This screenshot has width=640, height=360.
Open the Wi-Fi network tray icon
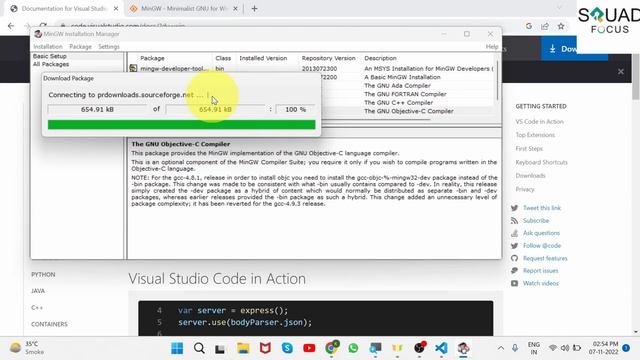pyautogui.click(x=553, y=348)
